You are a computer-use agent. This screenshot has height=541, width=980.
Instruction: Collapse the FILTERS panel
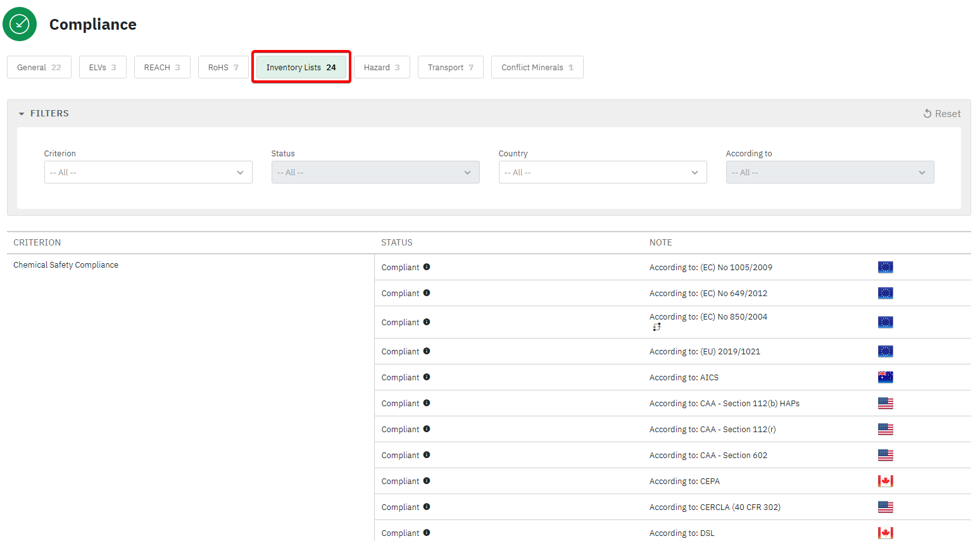click(x=43, y=113)
